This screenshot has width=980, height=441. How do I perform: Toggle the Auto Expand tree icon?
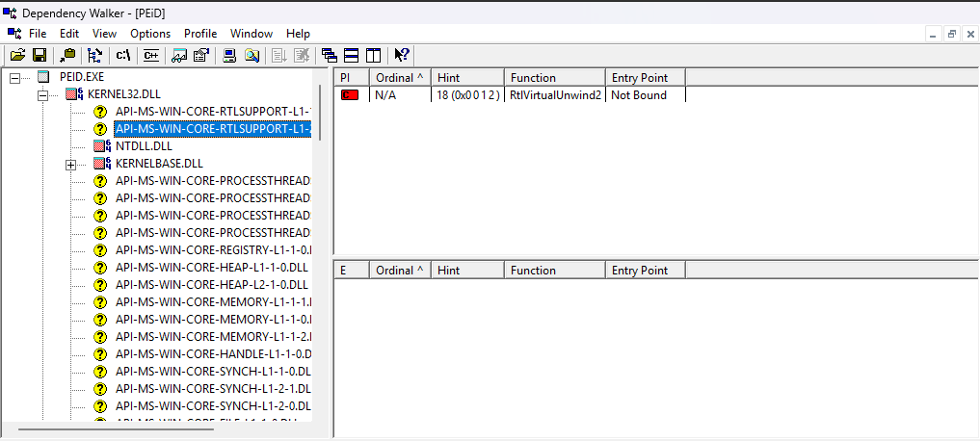click(94, 56)
